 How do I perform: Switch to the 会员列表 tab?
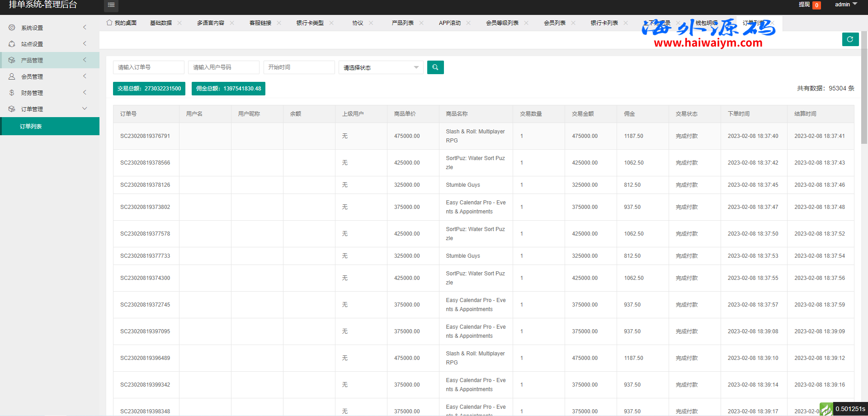click(x=554, y=23)
